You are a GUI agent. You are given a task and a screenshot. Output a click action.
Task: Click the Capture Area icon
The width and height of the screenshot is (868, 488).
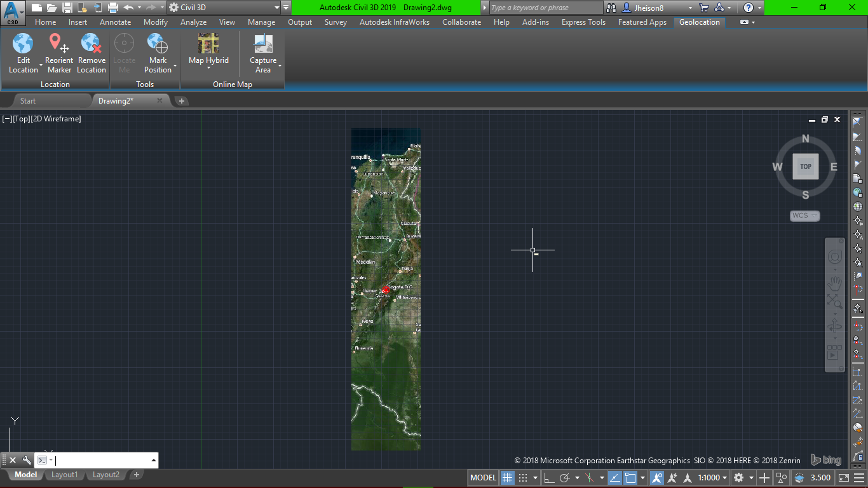point(262,44)
